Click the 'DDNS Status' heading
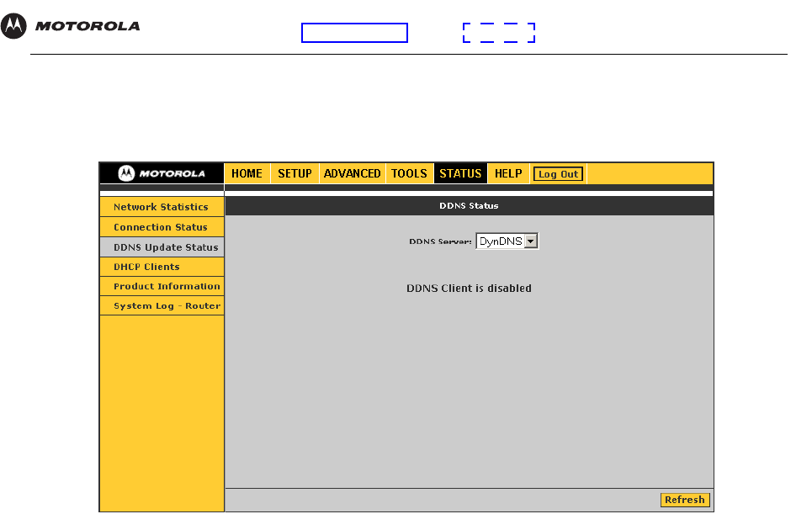Screen dimensions: 812x514 tap(469, 205)
